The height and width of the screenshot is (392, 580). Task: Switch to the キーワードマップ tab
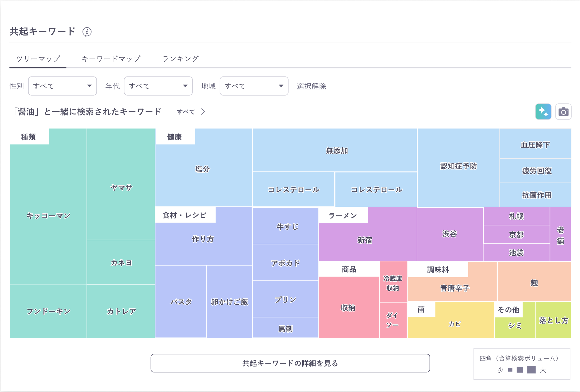coord(111,59)
